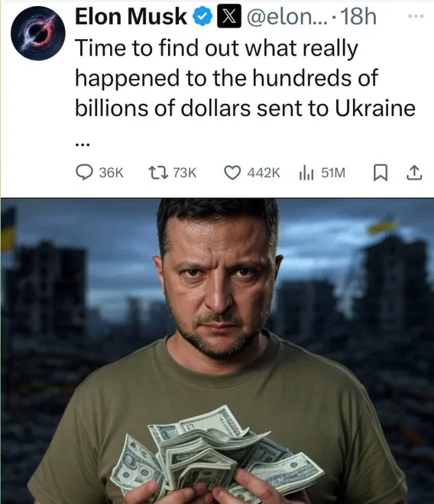
Task: Open the three-dot more options menu
Action: click(x=416, y=15)
